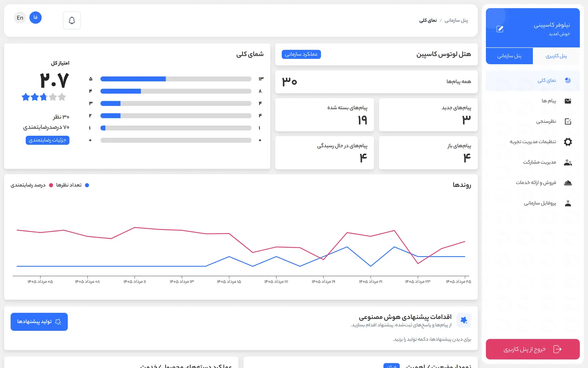Click the 4-star rating progress bar
Image resolution: width=588 pixels, height=368 pixels.
(x=176, y=91)
